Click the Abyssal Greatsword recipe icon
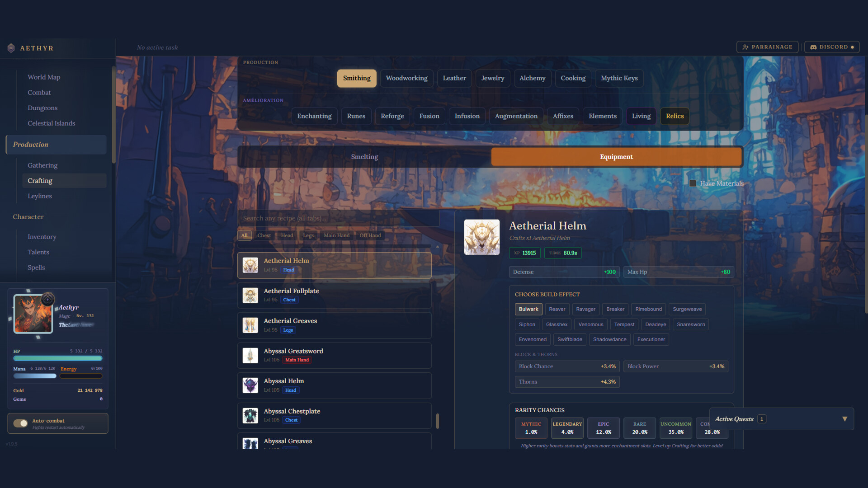The height and width of the screenshot is (488, 868). [x=250, y=356]
